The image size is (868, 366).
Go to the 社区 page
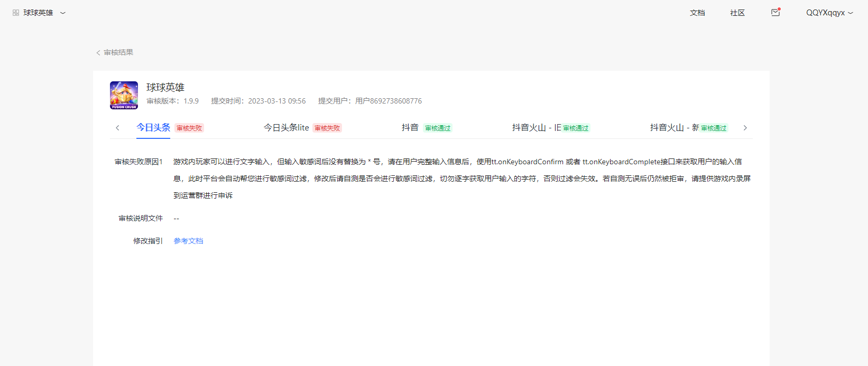point(737,13)
